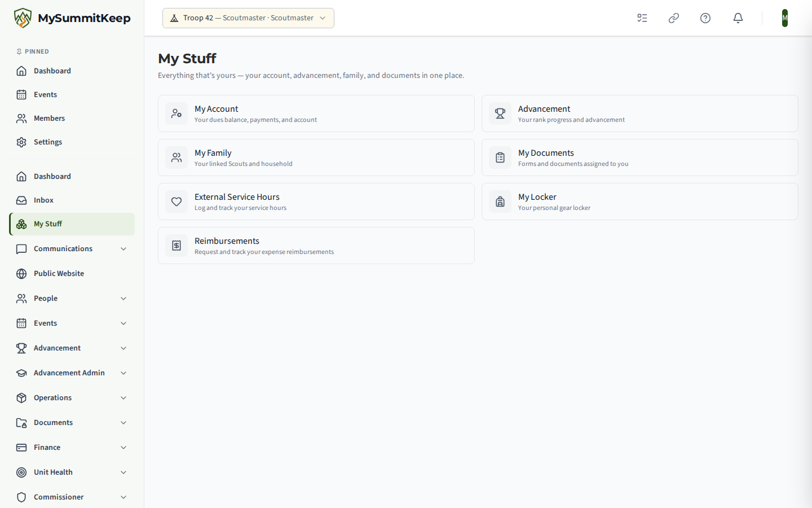Open the My Account card
This screenshot has height=508, width=812.
[316, 113]
